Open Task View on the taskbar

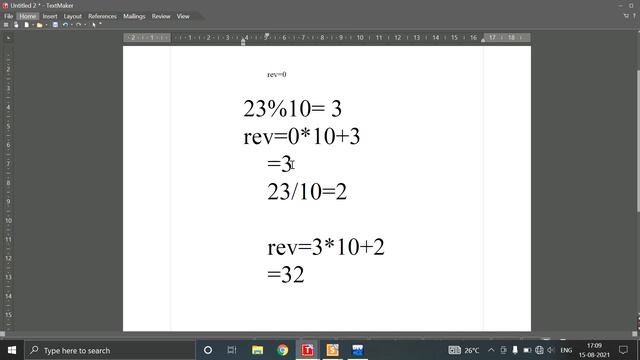pos(232,350)
